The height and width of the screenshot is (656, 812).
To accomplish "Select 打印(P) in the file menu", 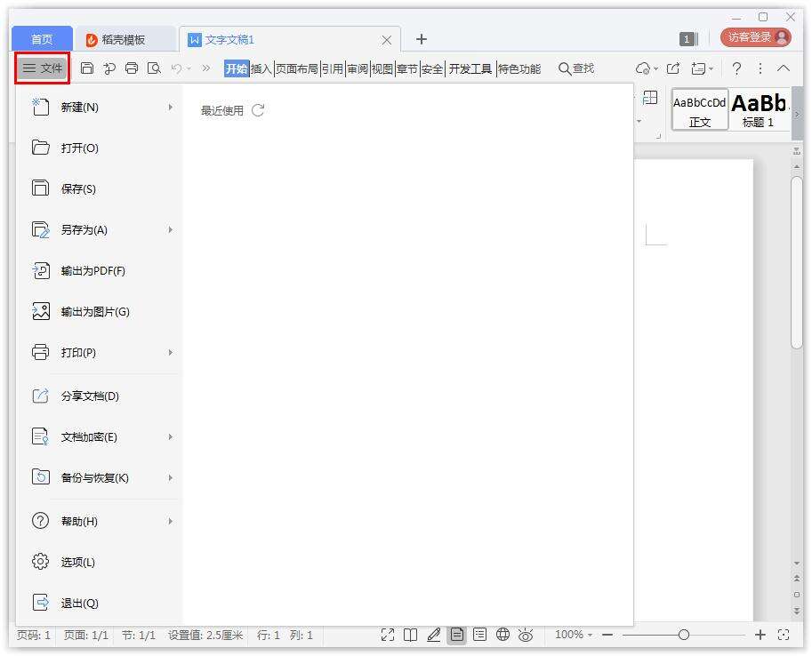I will pyautogui.click(x=100, y=353).
